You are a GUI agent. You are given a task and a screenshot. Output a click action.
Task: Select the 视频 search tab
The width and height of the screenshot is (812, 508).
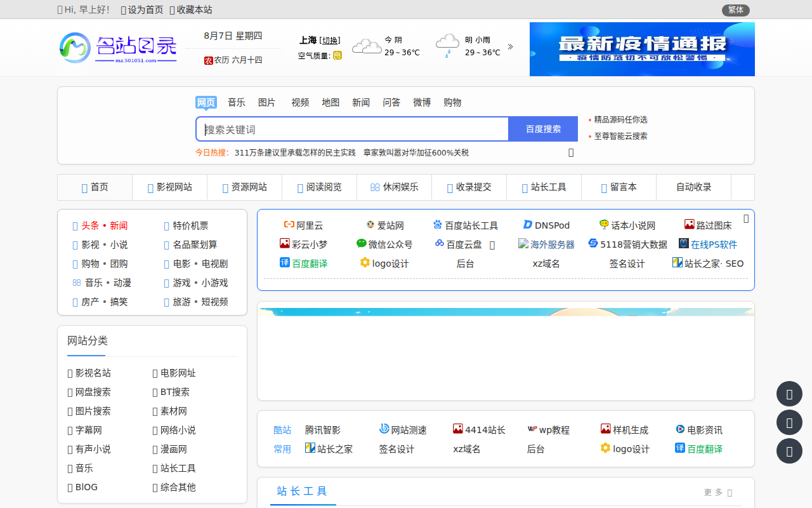(x=300, y=103)
